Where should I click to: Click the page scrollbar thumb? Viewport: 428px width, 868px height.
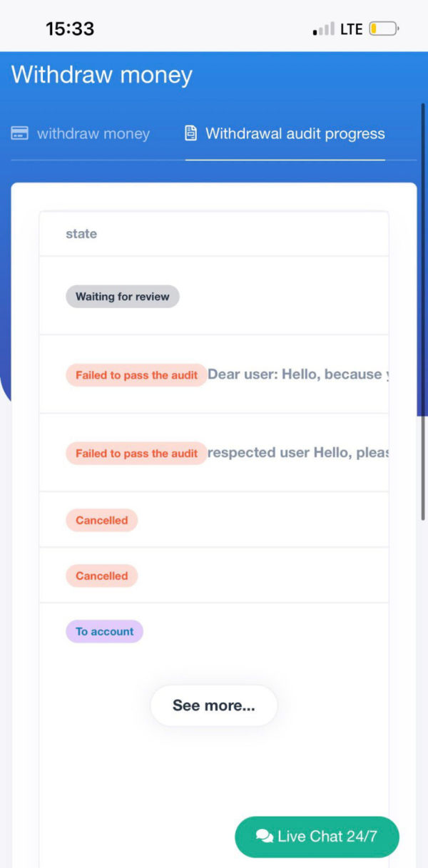click(423, 312)
